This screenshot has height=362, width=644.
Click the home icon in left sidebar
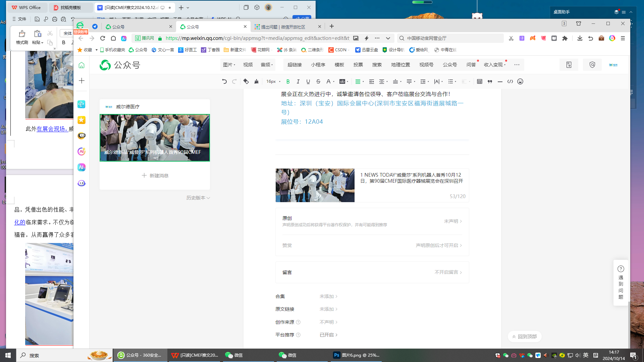click(82, 65)
